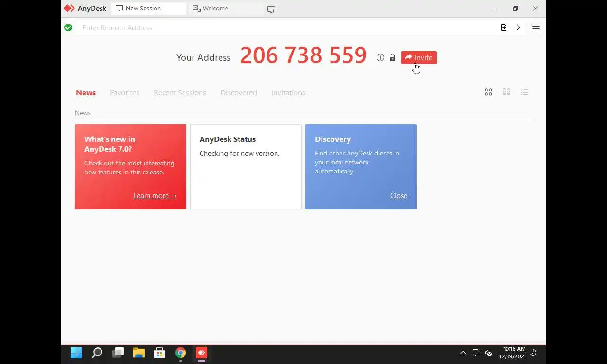Click the moon notification icon
Image resolution: width=607 pixels, height=364 pixels.
pyautogui.click(x=533, y=353)
